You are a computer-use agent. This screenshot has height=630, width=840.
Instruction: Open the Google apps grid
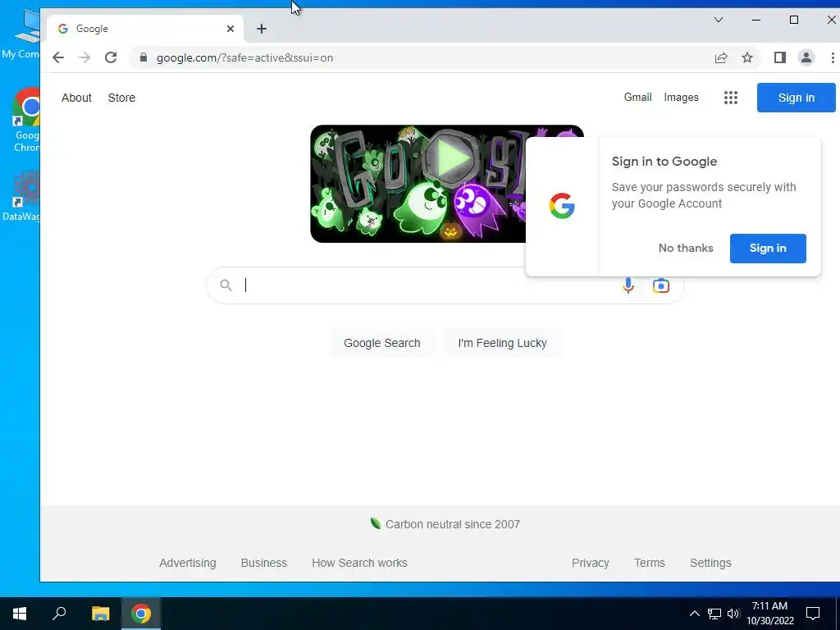[731, 98]
